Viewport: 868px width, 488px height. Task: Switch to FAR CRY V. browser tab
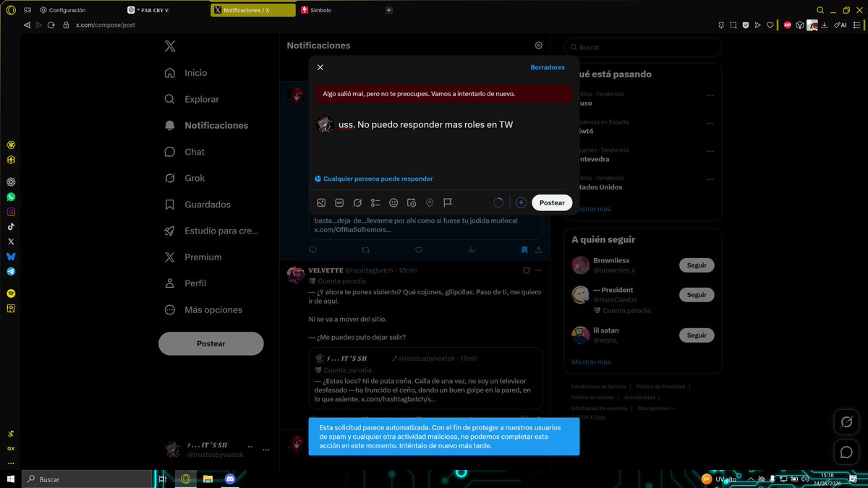click(x=165, y=10)
